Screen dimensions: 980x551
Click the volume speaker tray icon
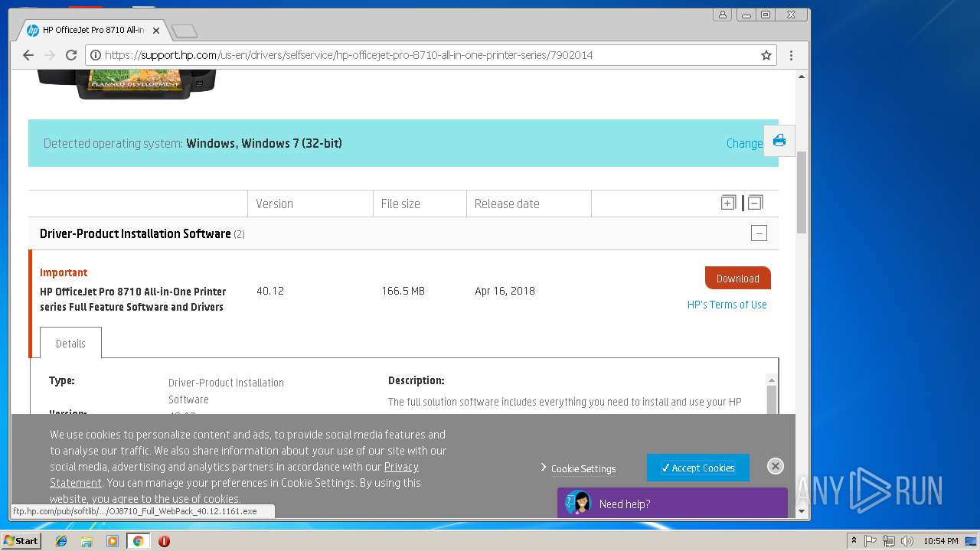coord(906,541)
